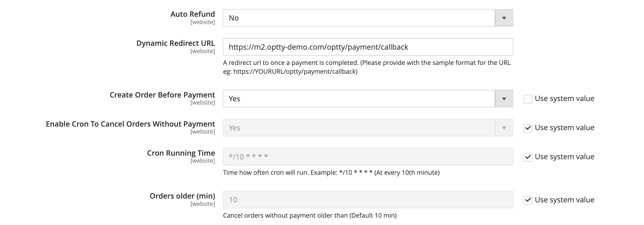The height and width of the screenshot is (225, 644).
Task: Click the Auto Refund dropdown arrow
Action: click(504, 18)
